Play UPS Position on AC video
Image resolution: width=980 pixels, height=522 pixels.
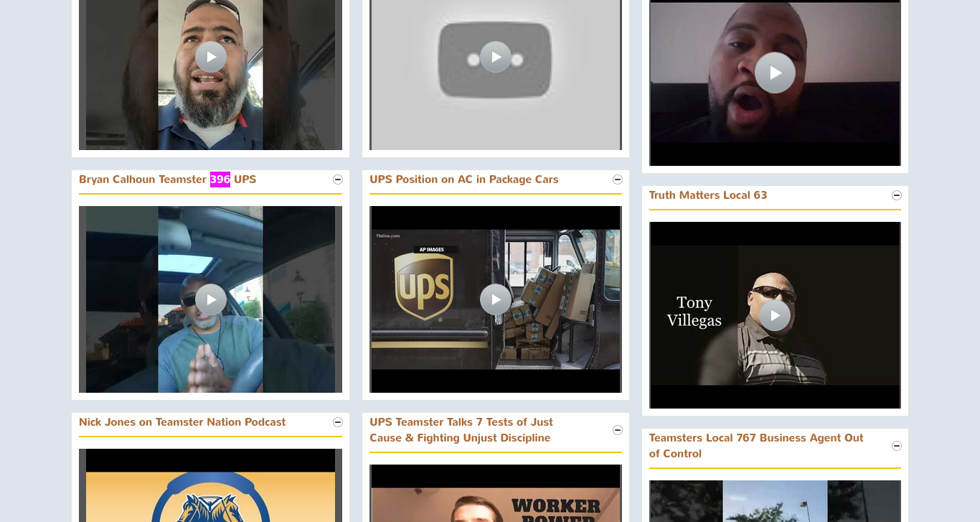496,299
